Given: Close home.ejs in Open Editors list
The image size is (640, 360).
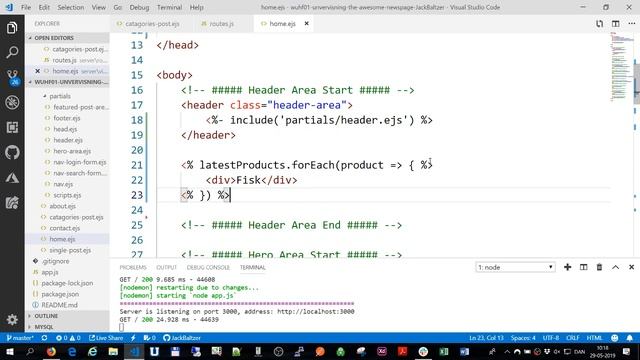Looking at the screenshot, I should point(38,71).
